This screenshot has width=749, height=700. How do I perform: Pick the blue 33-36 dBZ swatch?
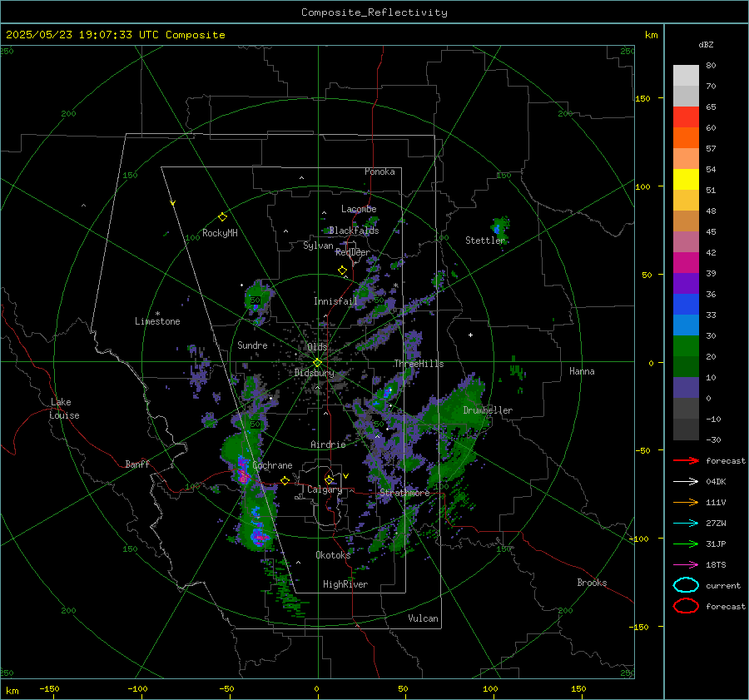click(686, 305)
